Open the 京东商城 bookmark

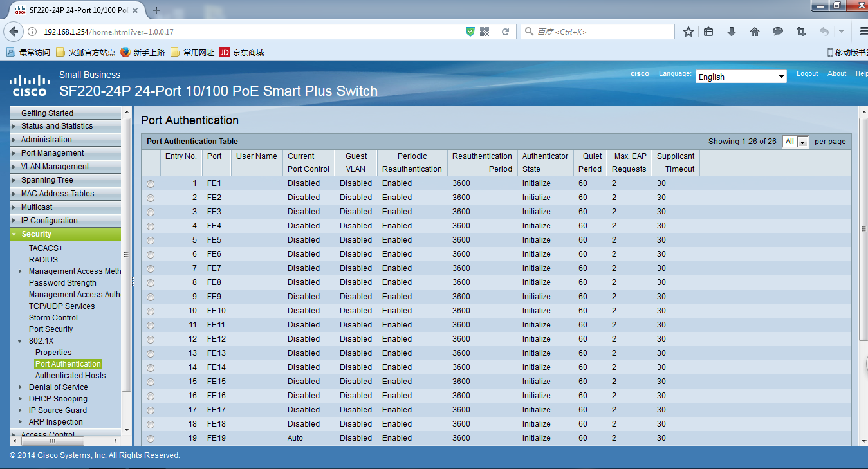point(242,53)
